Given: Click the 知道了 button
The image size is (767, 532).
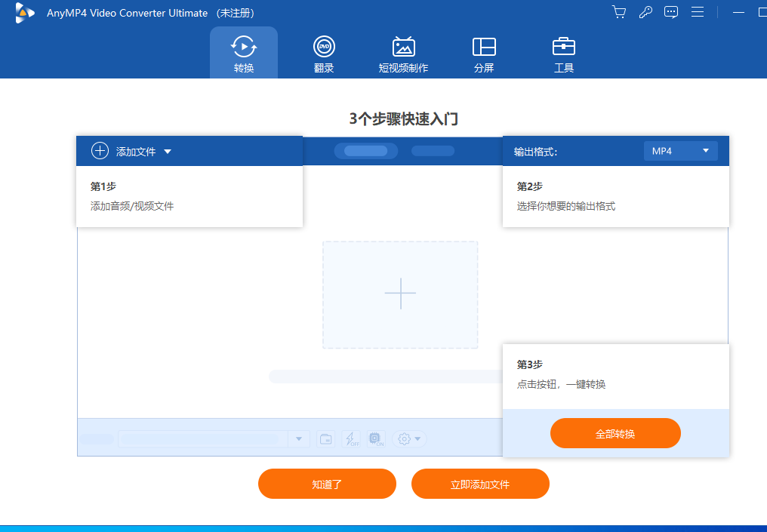Looking at the screenshot, I should (x=327, y=484).
